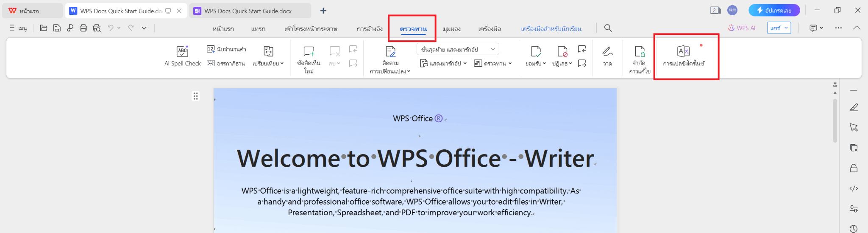Image resolution: width=868 pixels, height=233 pixels.
Task: Open print preview icon
Action: tap(97, 28)
